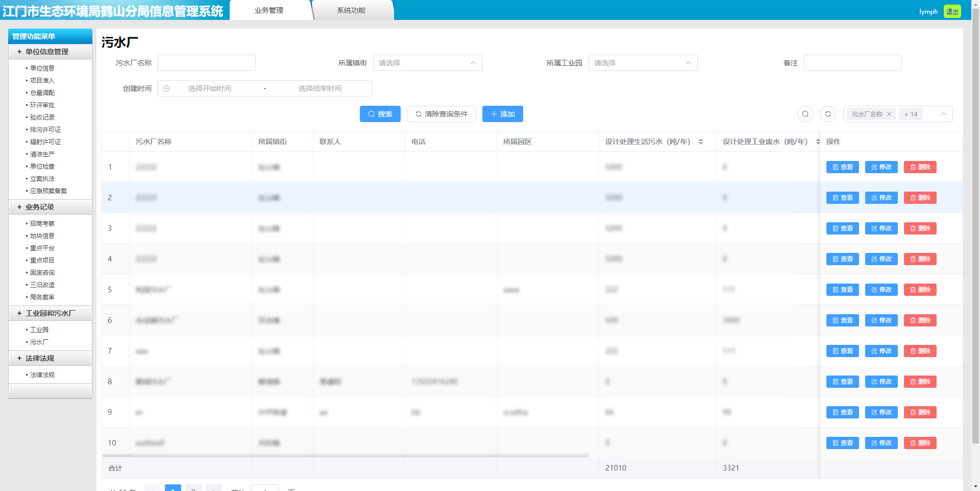Delete row 1 with 删除 button
Image resolution: width=980 pixels, height=491 pixels.
pos(920,167)
